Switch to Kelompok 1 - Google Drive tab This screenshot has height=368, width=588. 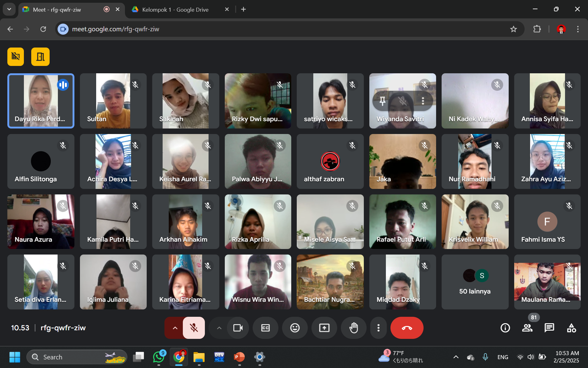[x=175, y=10]
